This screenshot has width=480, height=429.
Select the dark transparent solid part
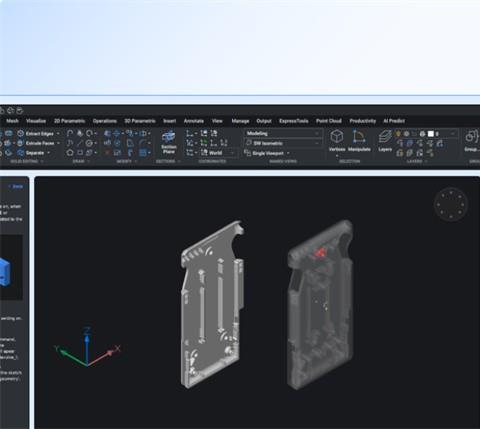click(320, 304)
